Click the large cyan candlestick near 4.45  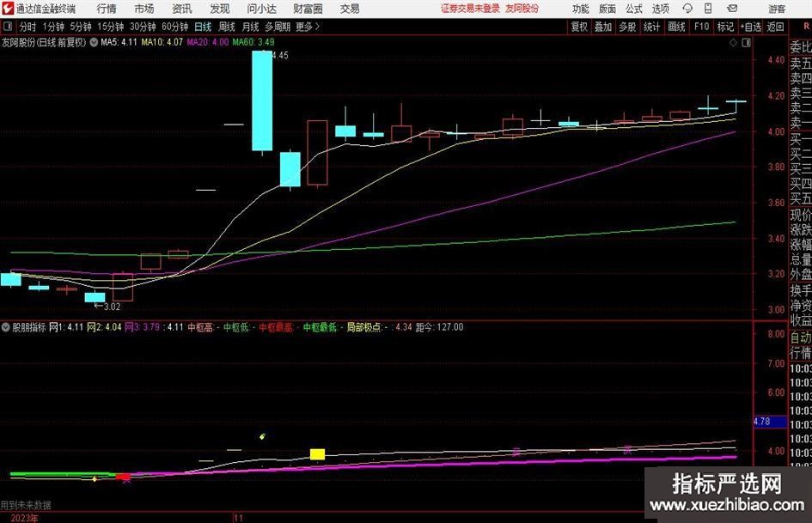[262, 101]
